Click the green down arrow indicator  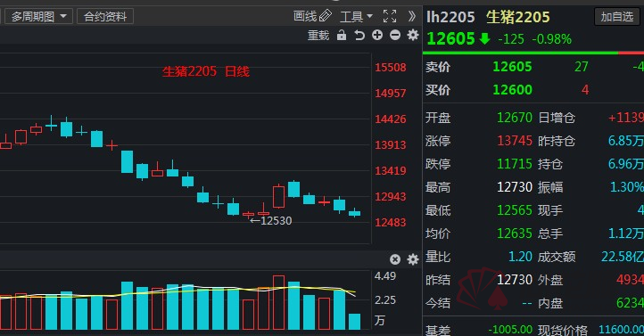[x=484, y=38]
